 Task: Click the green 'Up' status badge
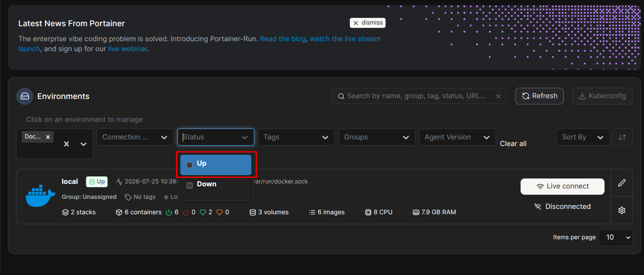point(97,182)
